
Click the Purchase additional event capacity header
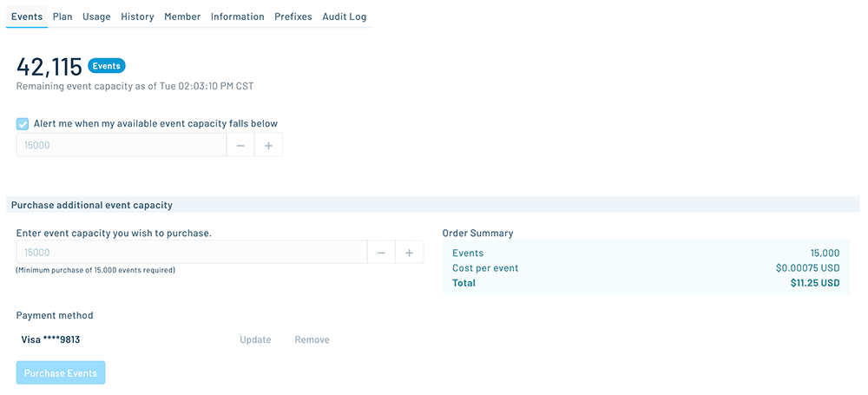pos(92,205)
